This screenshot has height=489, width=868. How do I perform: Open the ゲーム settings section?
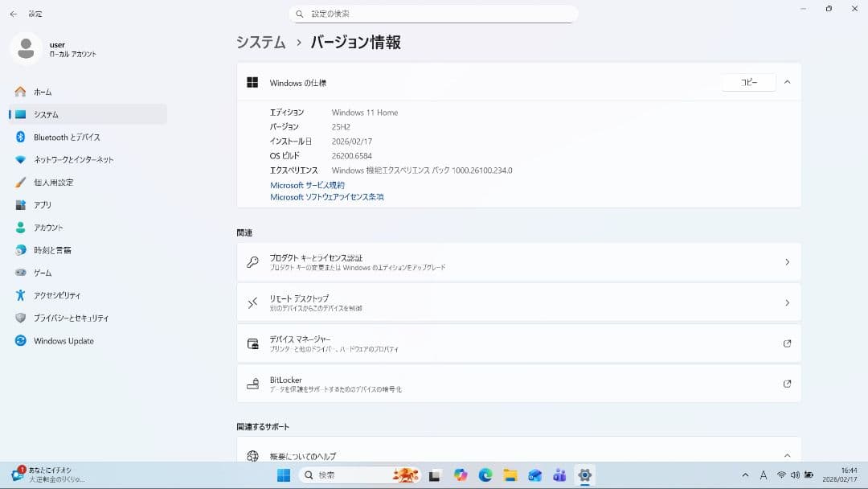48,272
